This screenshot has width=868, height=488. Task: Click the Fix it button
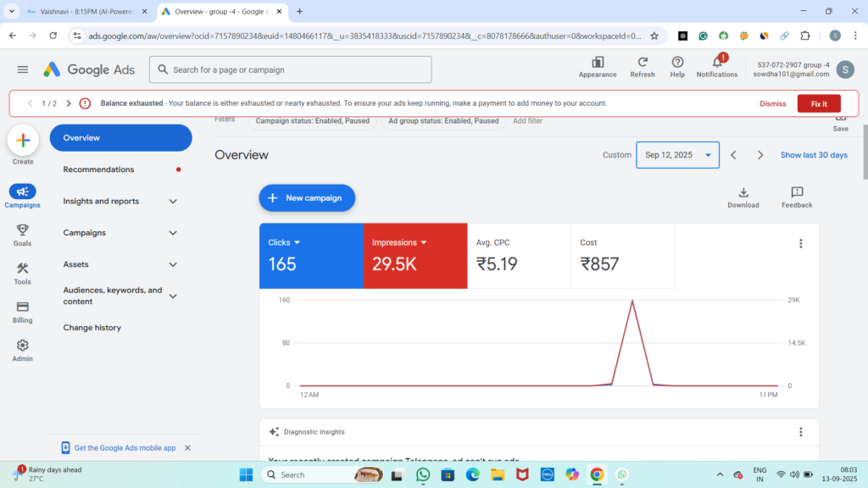coord(819,103)
